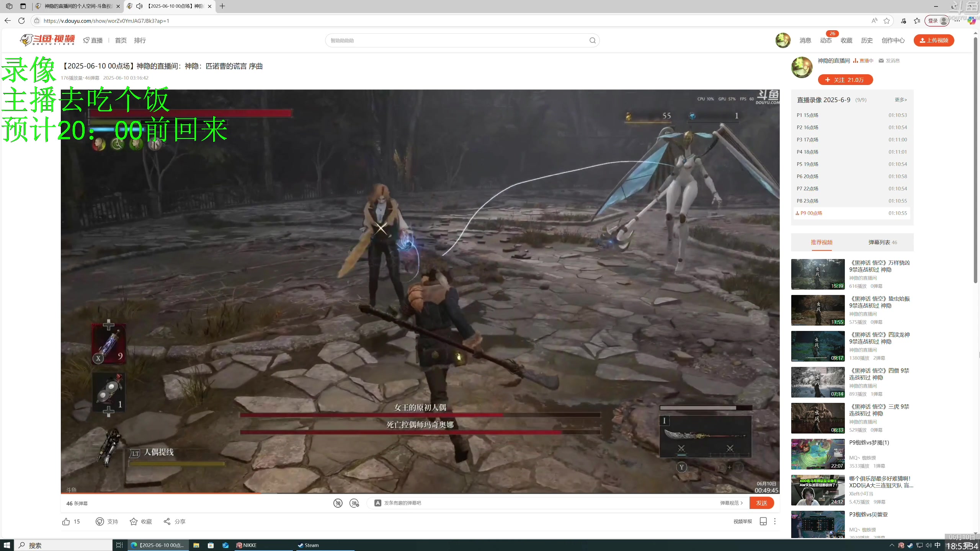Open streamer avatar beside 神隐的直播间

(x=802, y=67)
